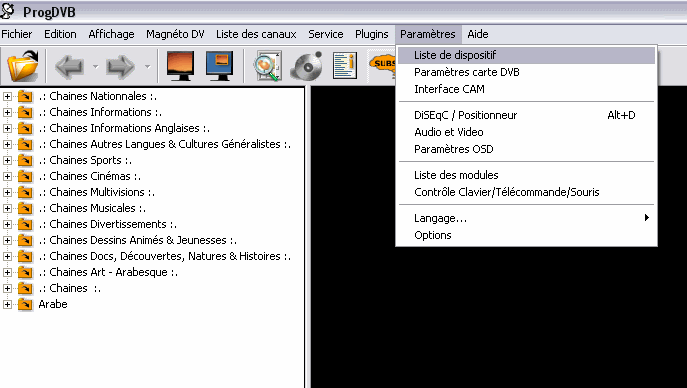Viewport: 687px width, 388px height.
Task: Click folder icon of Arabe
Action: [x=25, y=304]
